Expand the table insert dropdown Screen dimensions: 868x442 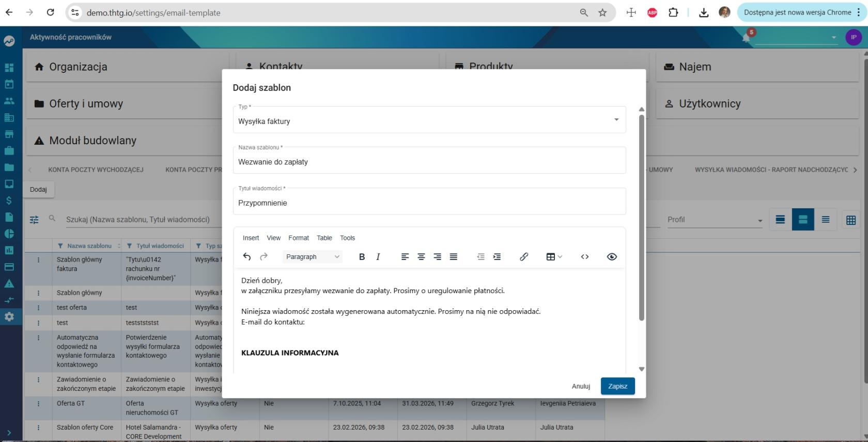554,257
